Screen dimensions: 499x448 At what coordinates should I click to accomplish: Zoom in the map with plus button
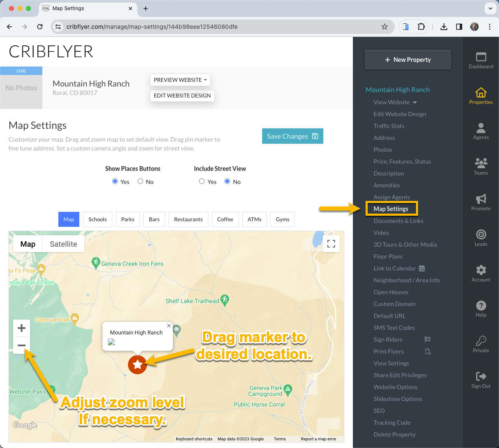[22, 328]
